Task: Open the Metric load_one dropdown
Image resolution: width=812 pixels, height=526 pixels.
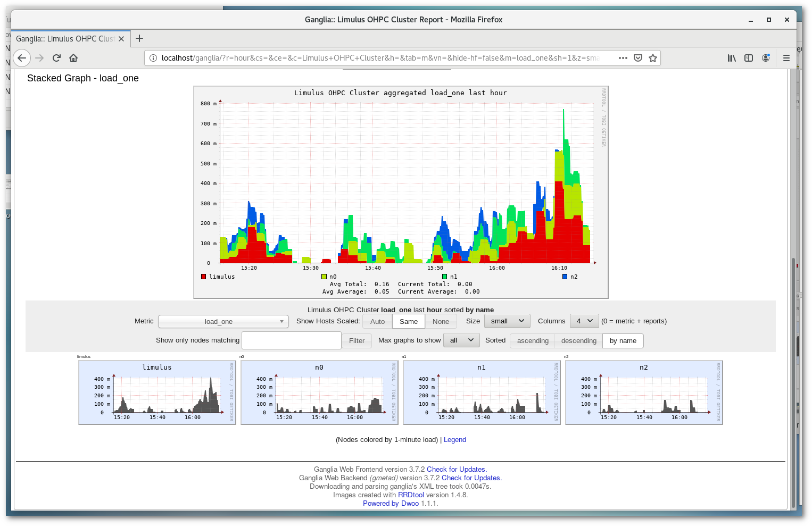Action: (223, 321)
